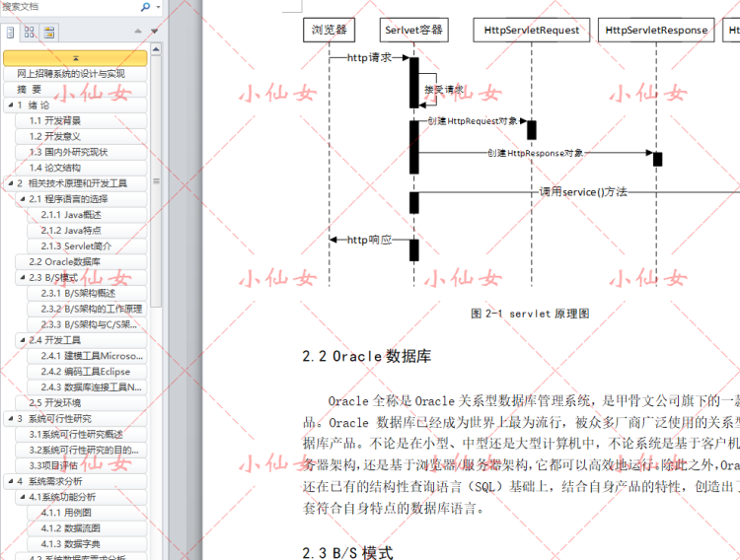Click the yellow jump-to-top bar
Screen dimensions: 740x560
(75, 58)
